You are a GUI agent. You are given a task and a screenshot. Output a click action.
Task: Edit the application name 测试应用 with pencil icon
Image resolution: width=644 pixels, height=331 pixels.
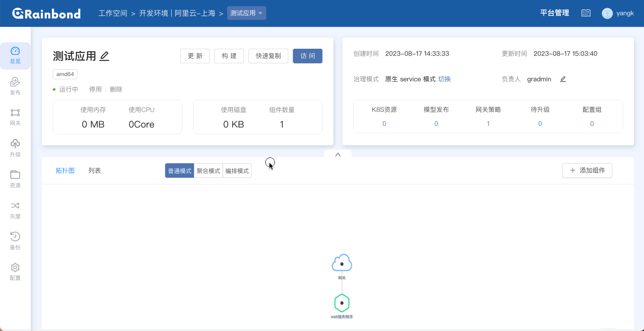click(104, 56)
